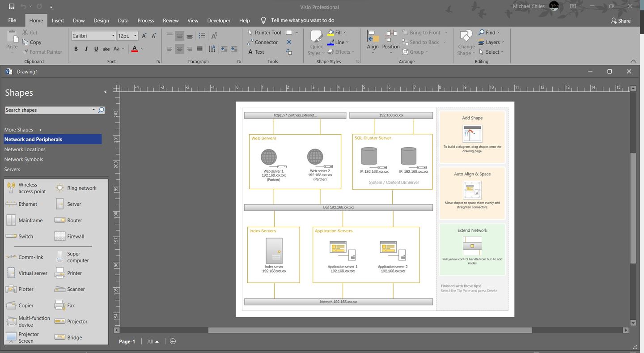Switch to the Design tab

point(101,20)
